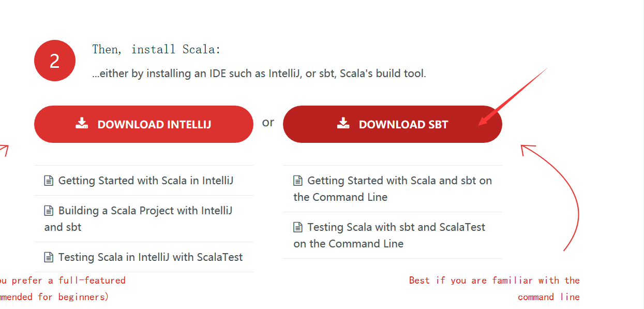This screenshot has width=644, height=309.
Task: Click the download icon on the SBT button
Action: [343, 123]
